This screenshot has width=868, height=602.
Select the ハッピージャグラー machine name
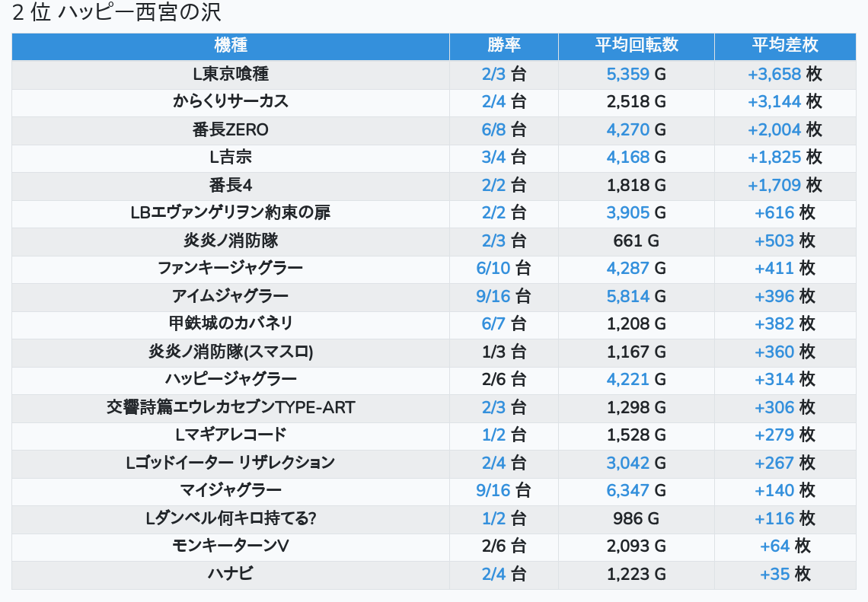pos(230,380)
